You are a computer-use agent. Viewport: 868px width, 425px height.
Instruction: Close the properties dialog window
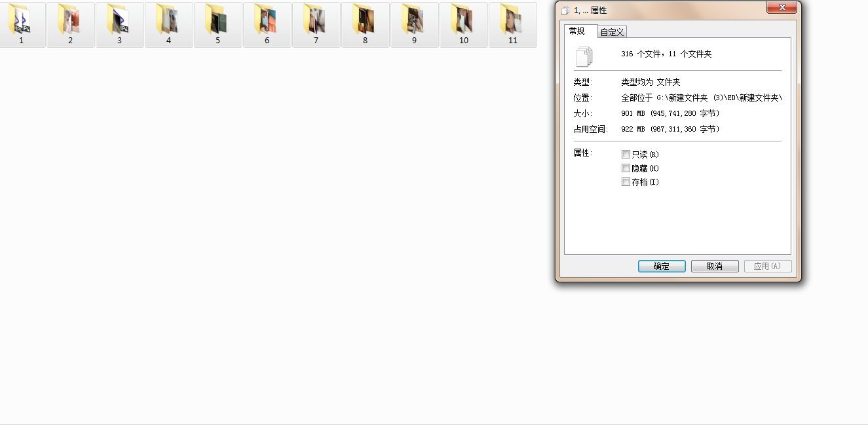coord(782,7)
